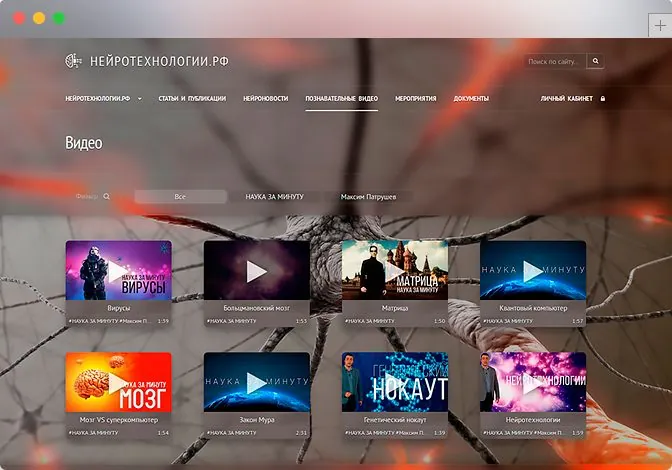Select the Максим Патрушев filter

pyautogui.click(x=368, y=197)
